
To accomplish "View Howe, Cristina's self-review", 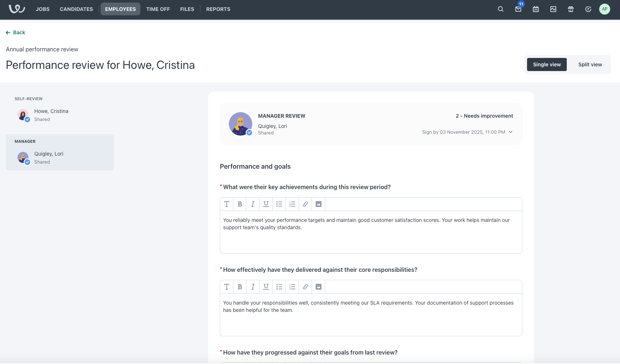I will [51, 115].
